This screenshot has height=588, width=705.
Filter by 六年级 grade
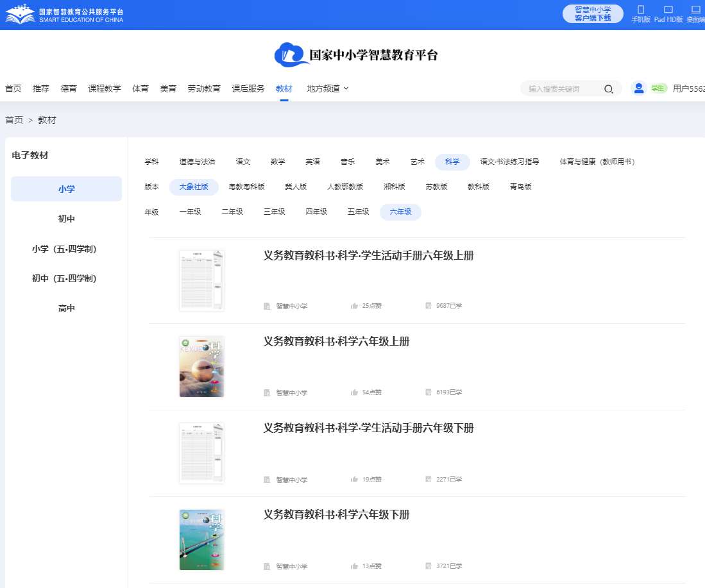click(400, 212)
